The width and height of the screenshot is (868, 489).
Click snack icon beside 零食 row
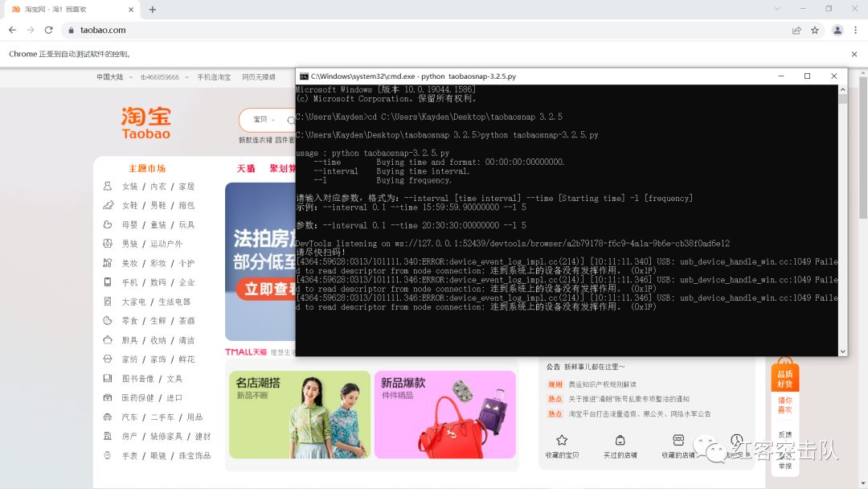[x=108, y=321]
